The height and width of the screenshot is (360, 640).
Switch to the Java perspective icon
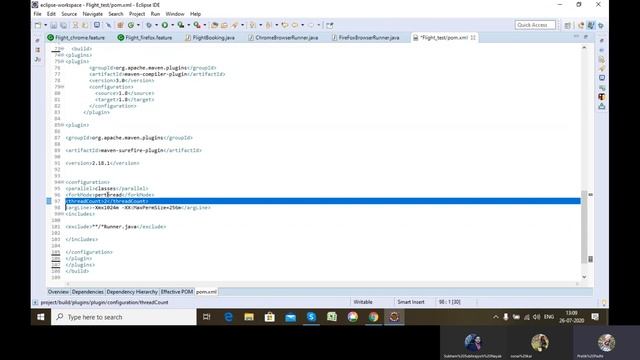tap(591, 25)
